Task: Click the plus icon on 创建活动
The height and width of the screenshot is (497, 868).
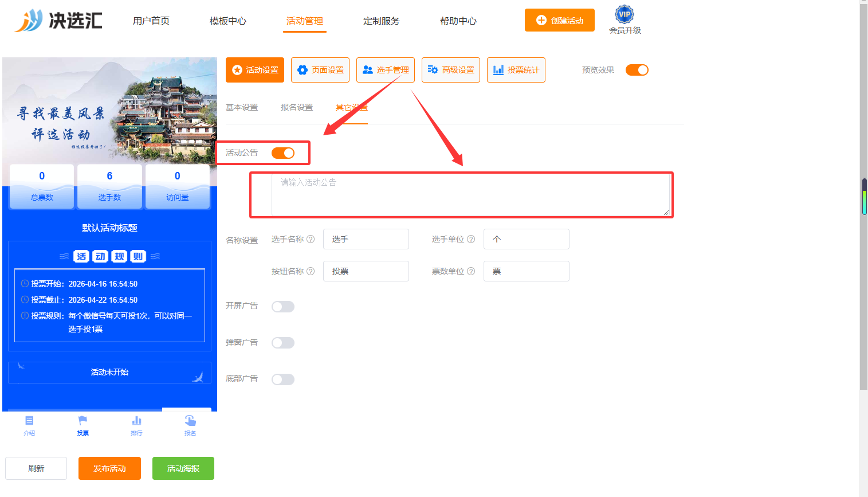Action: (541, 20)
